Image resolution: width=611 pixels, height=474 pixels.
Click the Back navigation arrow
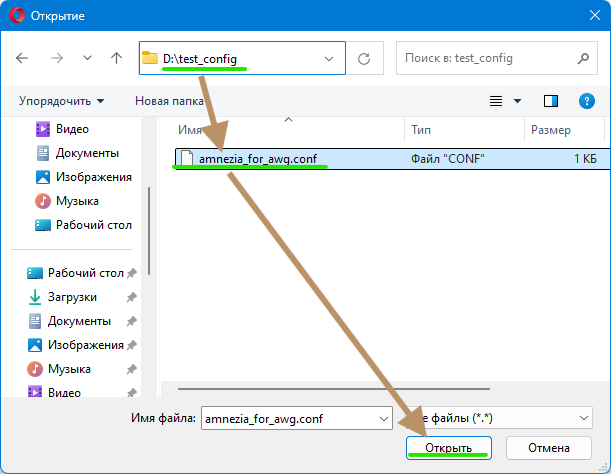coord(23,59)
